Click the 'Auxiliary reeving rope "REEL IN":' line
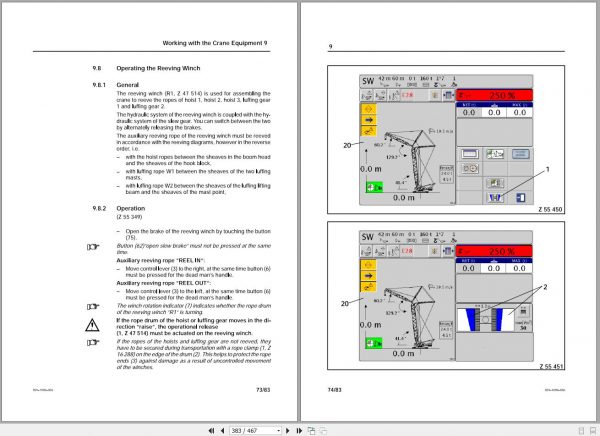 click(161, 260)
